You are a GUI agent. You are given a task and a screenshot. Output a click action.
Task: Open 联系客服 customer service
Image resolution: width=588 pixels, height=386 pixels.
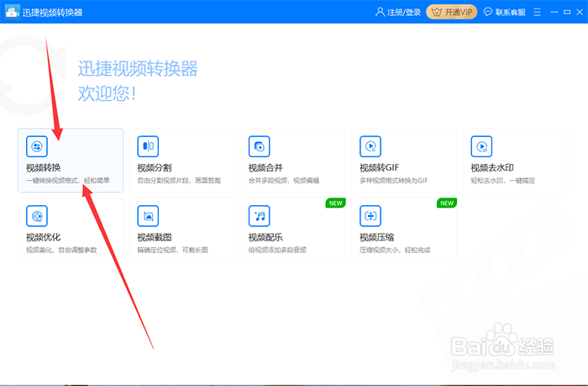coord(511,13)
